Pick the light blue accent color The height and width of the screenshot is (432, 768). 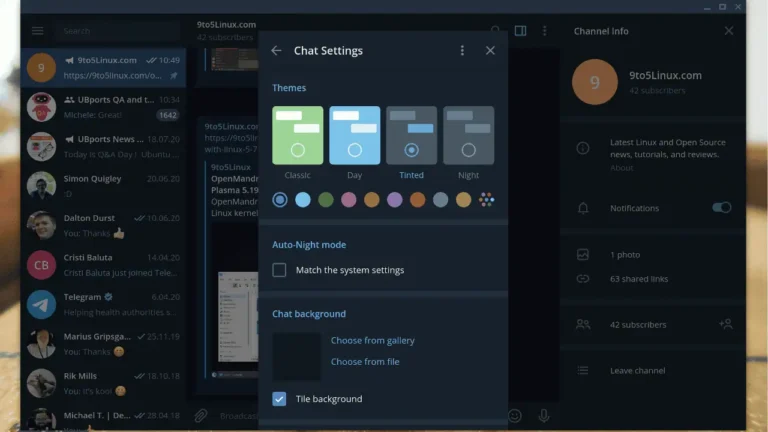tap(303, 200)
